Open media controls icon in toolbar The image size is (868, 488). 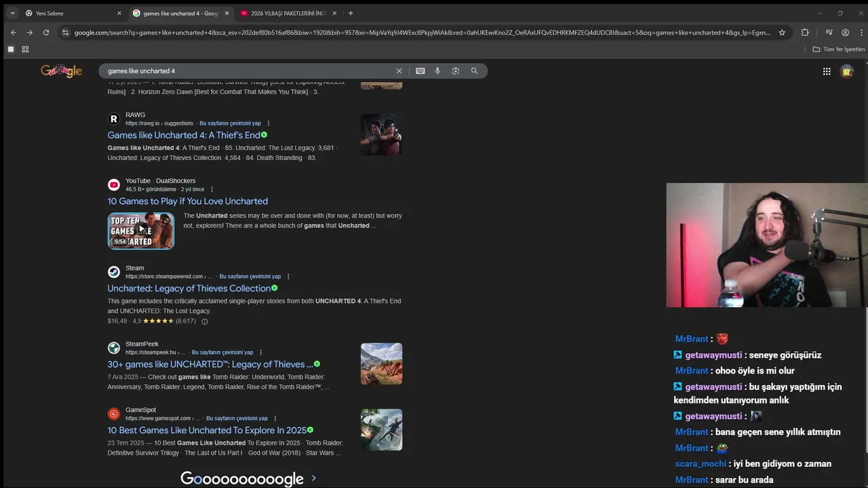point(829,33)
